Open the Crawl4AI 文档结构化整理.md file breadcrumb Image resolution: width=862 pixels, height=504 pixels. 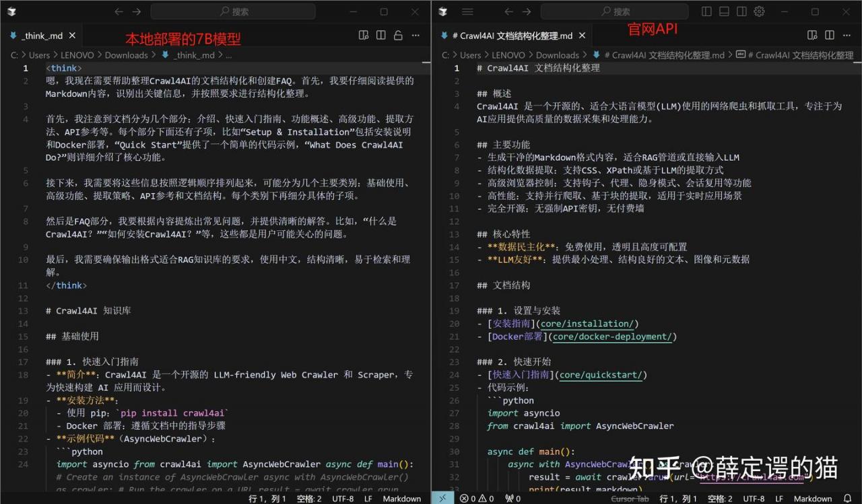point(660,55)
